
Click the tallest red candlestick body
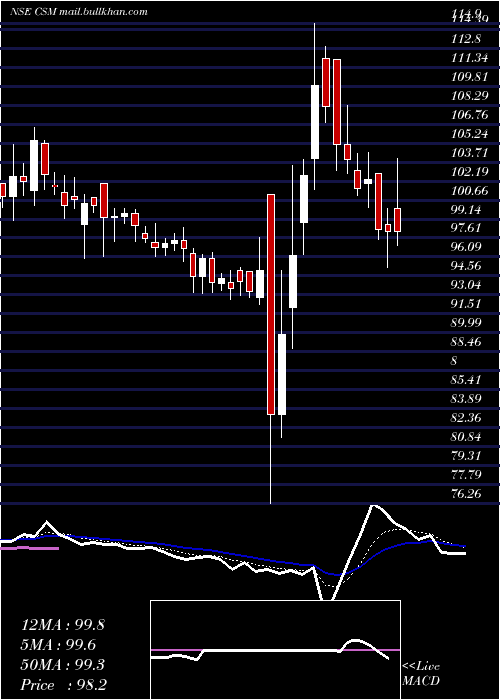tap(271, 304)
